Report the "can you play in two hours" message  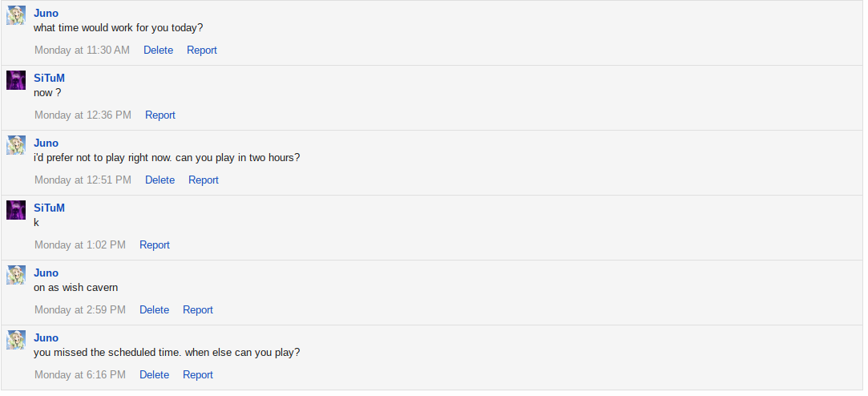pyautogui.click(x=204, y=180)
